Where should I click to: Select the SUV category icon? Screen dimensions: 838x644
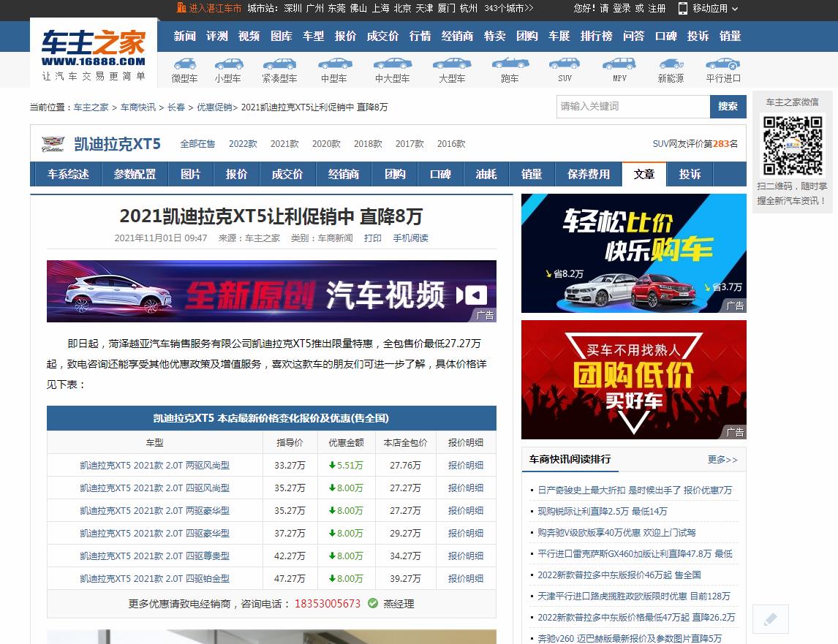click(x=565, y=64)
